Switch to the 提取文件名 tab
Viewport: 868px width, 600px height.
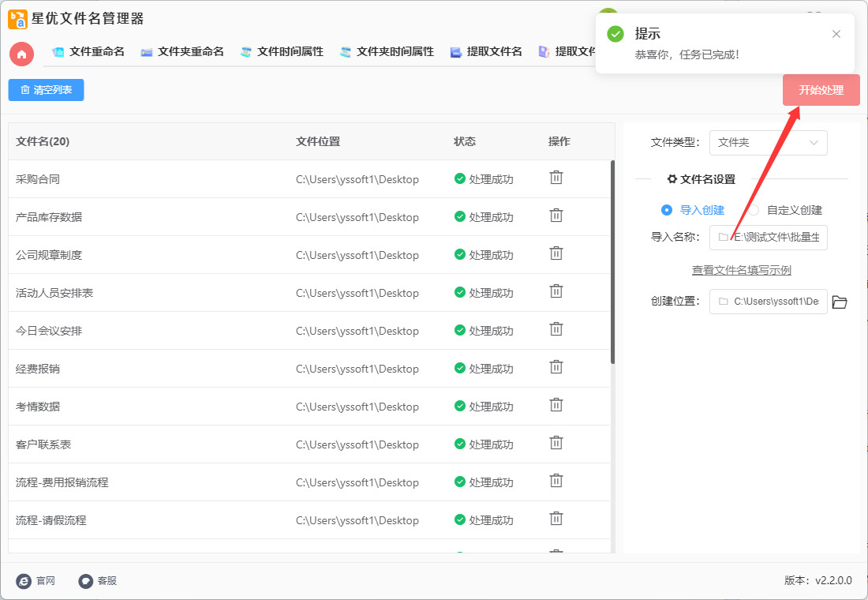(x=486, y=52)
